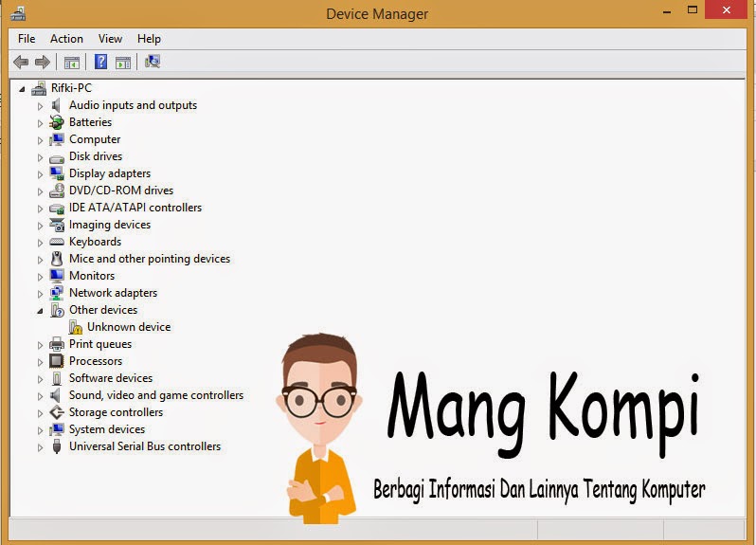Select the Rifki-PC root label
Image resolution: width=756 pixels, height=545 pixels.
click(x=71, y=88)
